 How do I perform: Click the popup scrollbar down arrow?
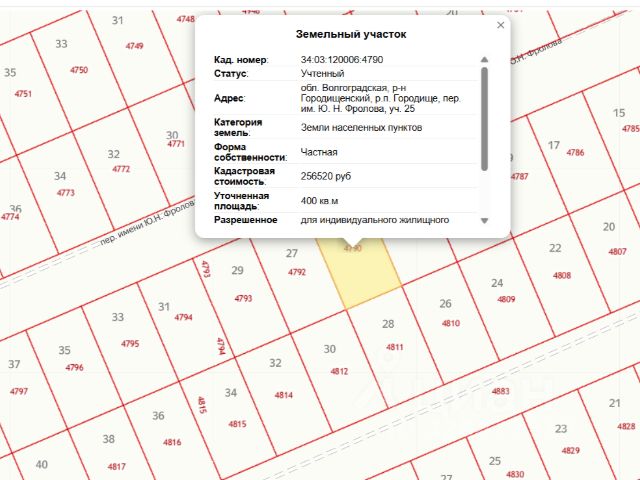(484, 221)
